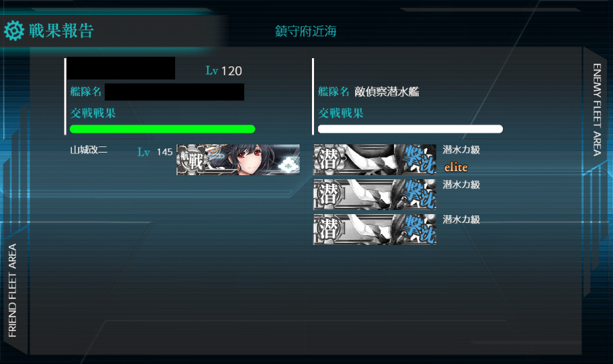Click the 撃沈 stamp on elite submarine
613x364 pixels.
pyautogui.click(x=420, y=159)
